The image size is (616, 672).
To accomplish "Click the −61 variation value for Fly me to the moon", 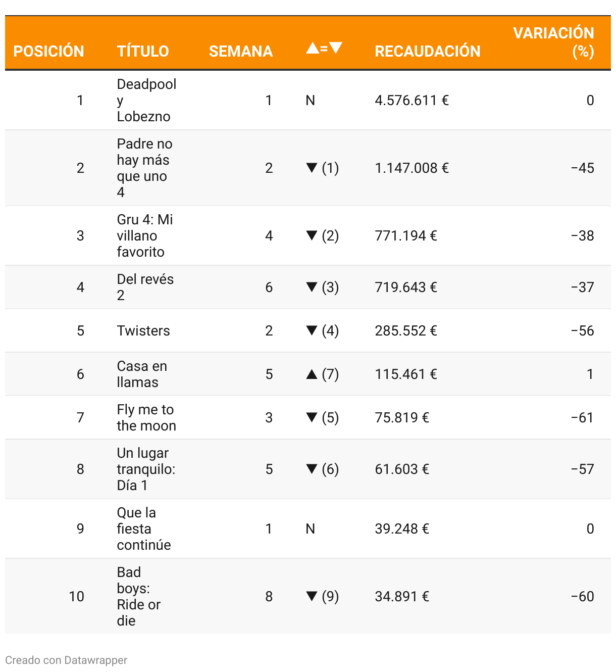I will click(x=582, y=417).
